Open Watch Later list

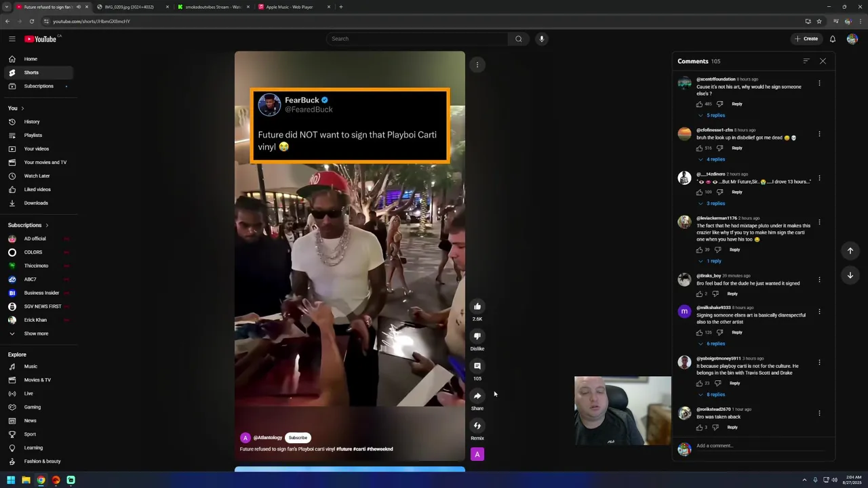point(37,176)
